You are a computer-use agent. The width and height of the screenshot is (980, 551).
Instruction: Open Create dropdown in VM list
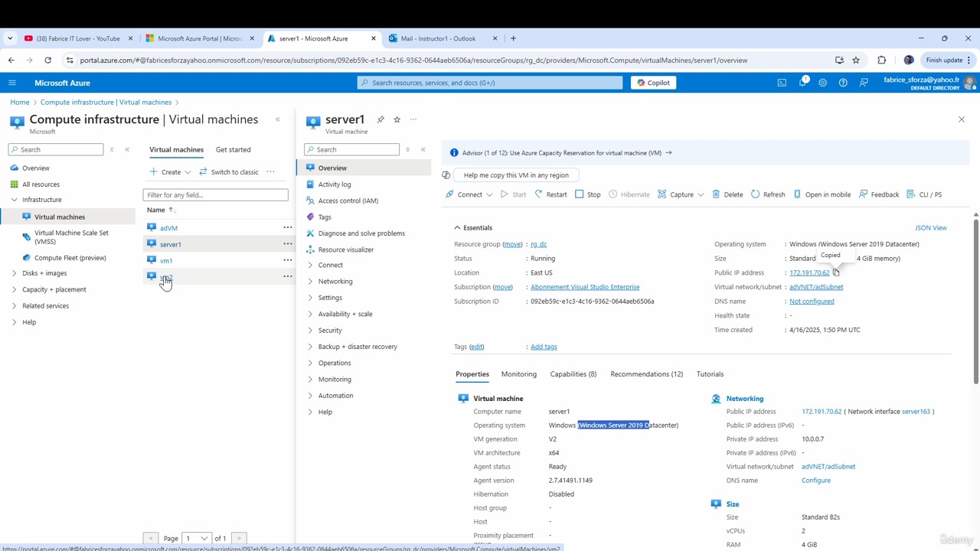(x=170, y=172)
